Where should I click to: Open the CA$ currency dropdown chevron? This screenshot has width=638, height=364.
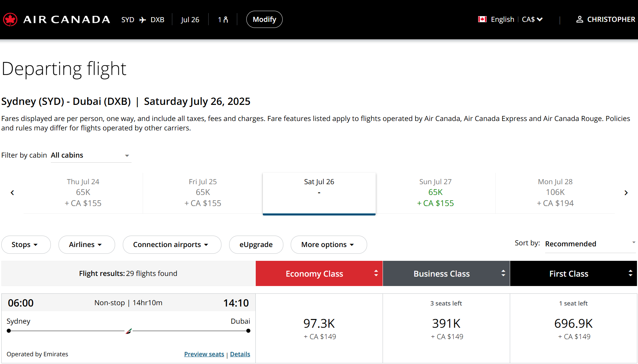coord(540,19)
